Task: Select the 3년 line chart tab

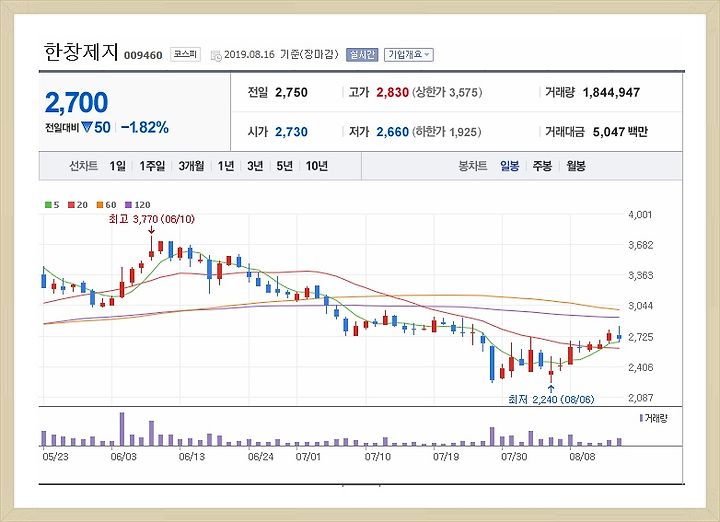Action: [255, 166]
